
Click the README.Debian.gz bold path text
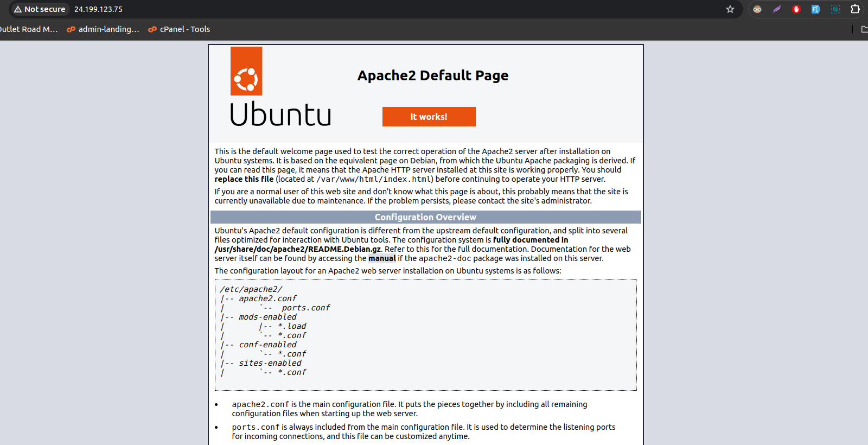298,249
